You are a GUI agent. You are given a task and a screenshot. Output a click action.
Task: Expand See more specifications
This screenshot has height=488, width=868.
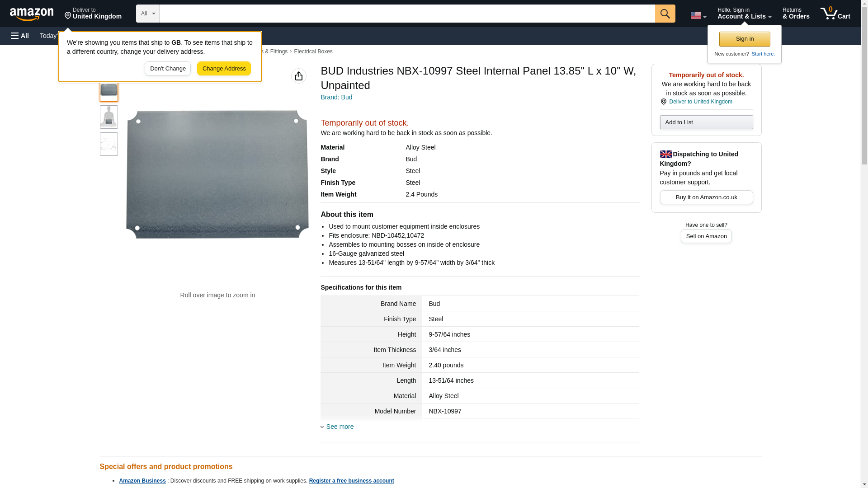tap(339, 427)
